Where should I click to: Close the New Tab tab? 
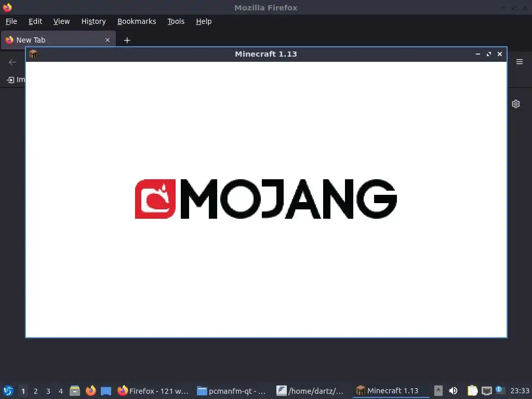point(108,40)
